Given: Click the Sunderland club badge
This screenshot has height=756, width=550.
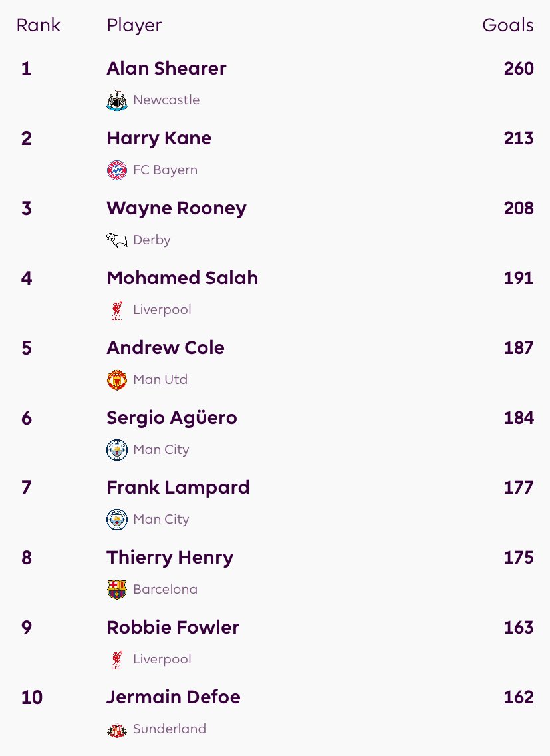Looking at the screenshot, I should [116, 730].
